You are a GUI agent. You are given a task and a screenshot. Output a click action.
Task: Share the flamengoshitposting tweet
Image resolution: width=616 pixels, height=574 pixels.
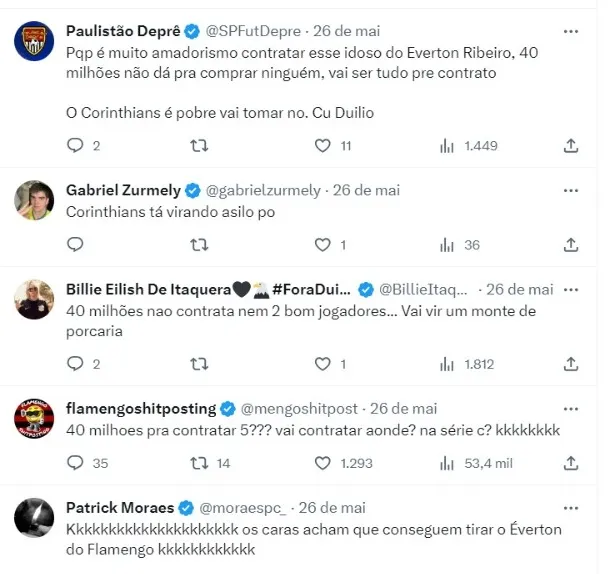571,463
